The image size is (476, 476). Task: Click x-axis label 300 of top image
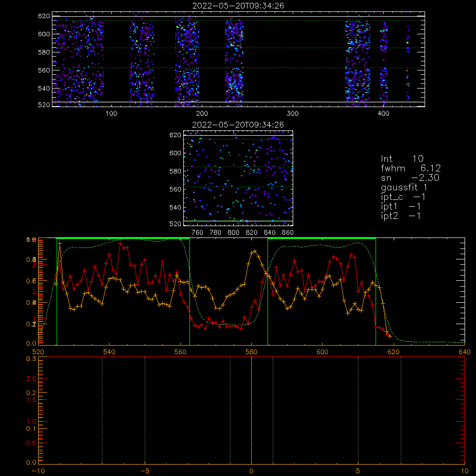pyautogui.click(x=293, y=114)
